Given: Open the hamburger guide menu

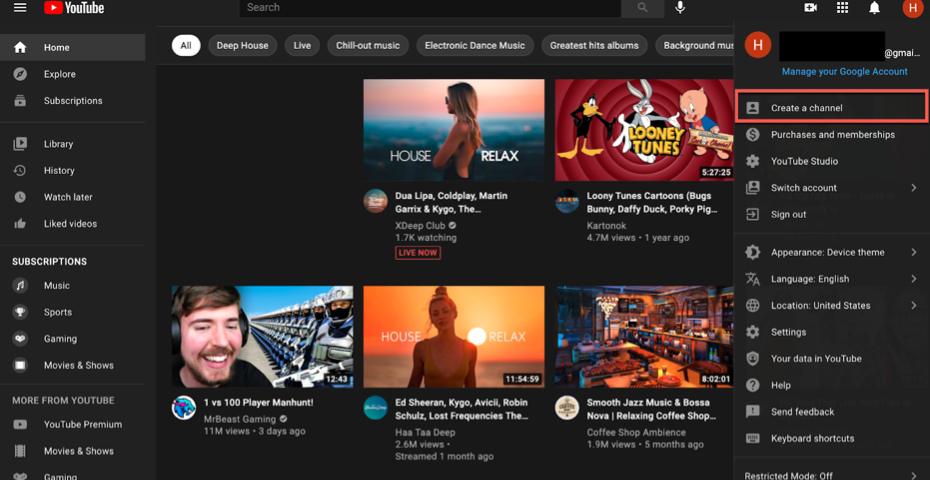Looking at the screenshot, I should click(x=20, y=8).
